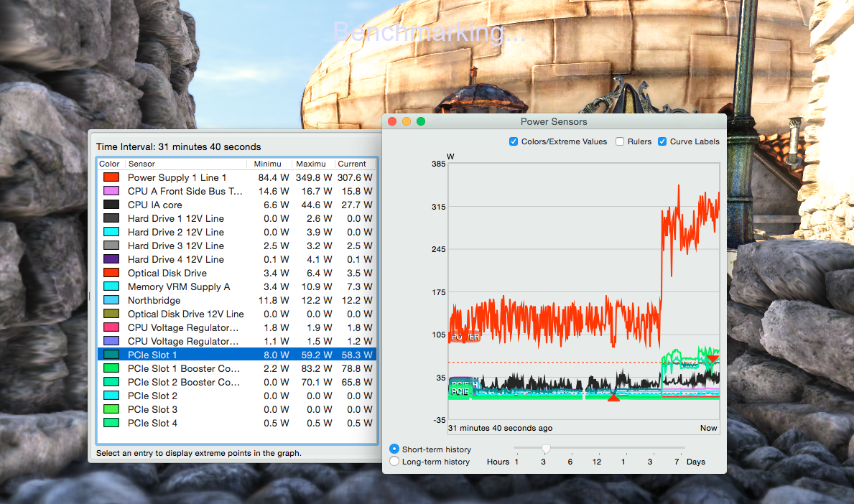Select the PCIe Slot 2 sensor row

237,396
